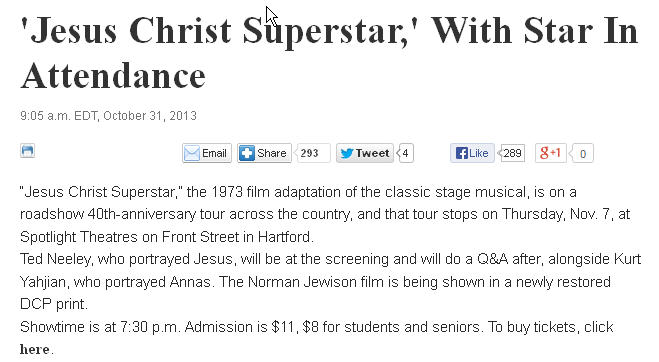Screen dimensions: 659x362
Task: Click the first paragraph about the 1973 film
Action: coord(325,214)
